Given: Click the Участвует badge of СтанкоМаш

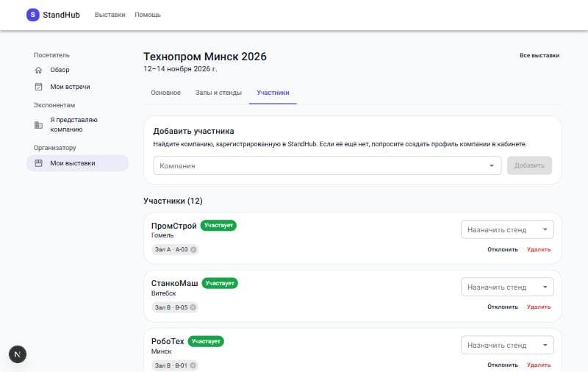Looking at the screenshot, I should pyautogui.click(x=220, y=283).
